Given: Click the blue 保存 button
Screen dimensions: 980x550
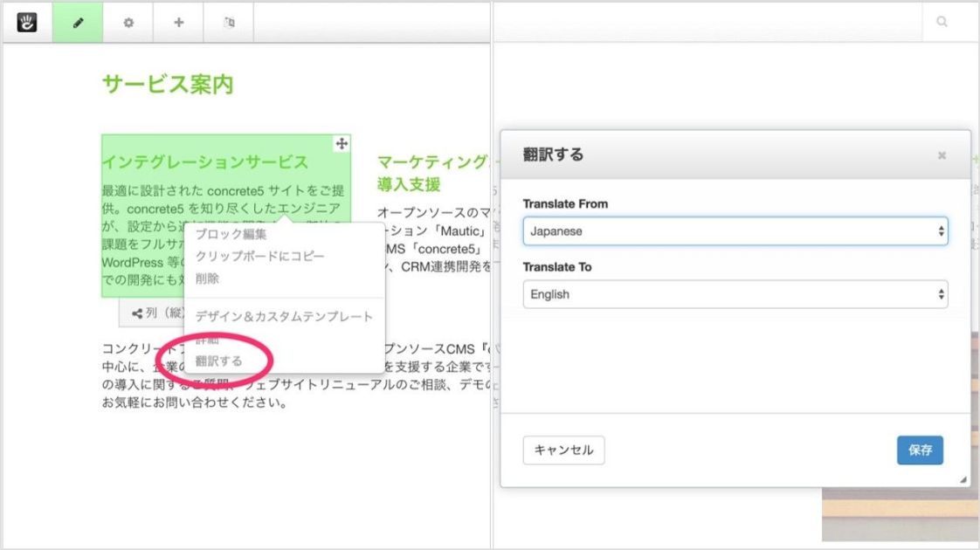Looking at the screenshot, I should [920, 450].
